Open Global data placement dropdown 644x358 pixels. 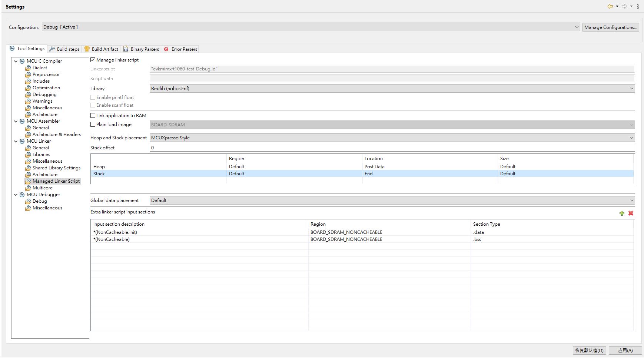tap(392, 200)
